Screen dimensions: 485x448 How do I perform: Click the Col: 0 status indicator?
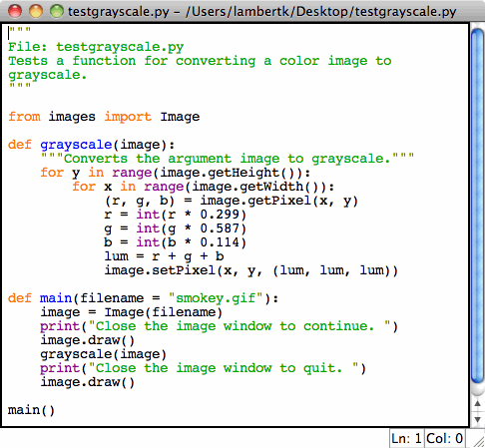444,439
